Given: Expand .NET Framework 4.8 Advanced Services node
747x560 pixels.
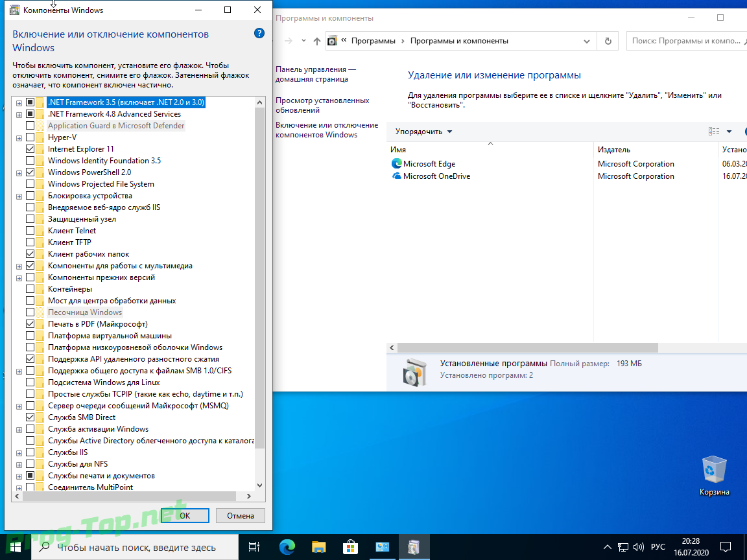Looking at the screenshot, I should click(19, 115).
